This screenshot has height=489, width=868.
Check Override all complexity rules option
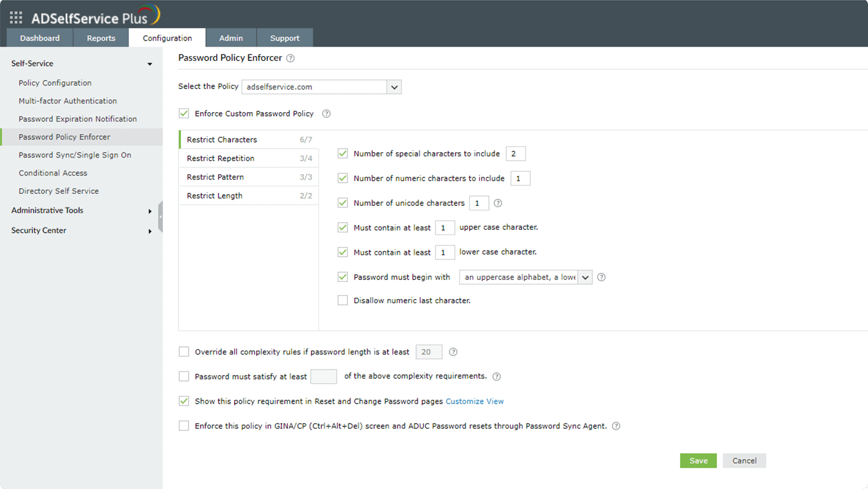pos(184,352)
